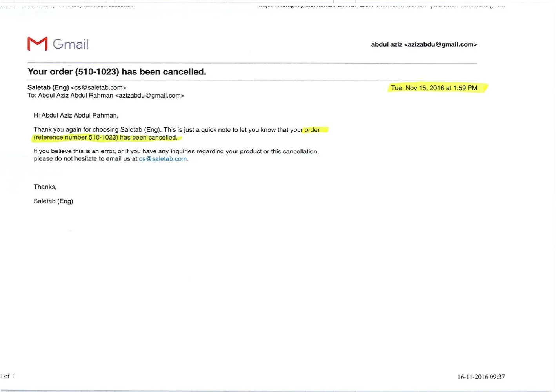Click the print date '16-11-2016 09:37'
Image resolution: width=556 pixels, height=392 pixels.
point(481,377)
